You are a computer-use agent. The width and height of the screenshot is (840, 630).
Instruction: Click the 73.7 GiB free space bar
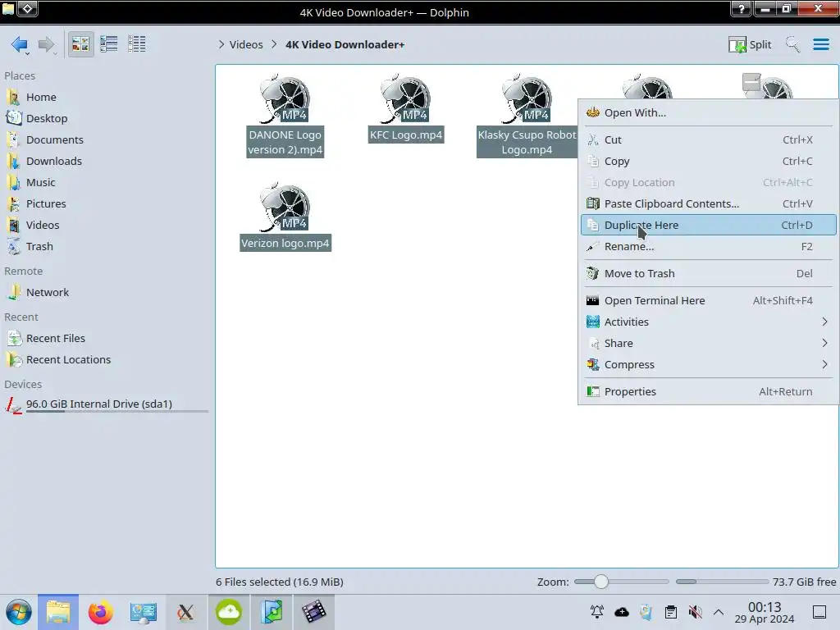(x=722, y=582)
